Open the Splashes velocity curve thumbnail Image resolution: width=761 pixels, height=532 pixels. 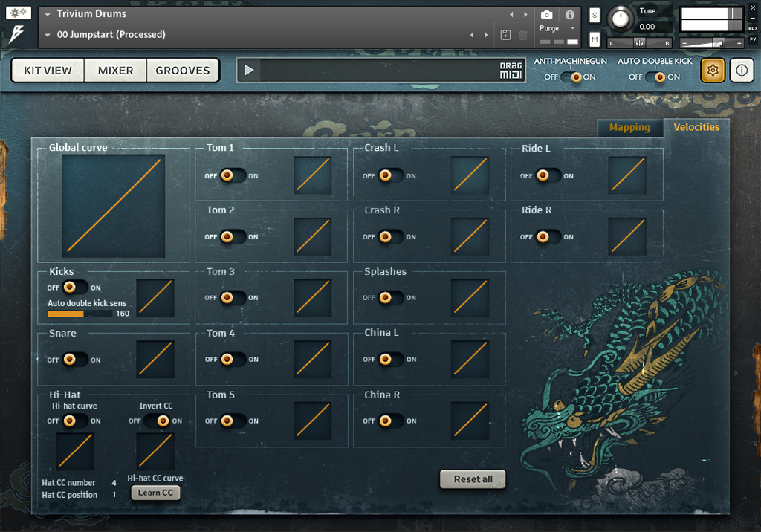point(470,297)
